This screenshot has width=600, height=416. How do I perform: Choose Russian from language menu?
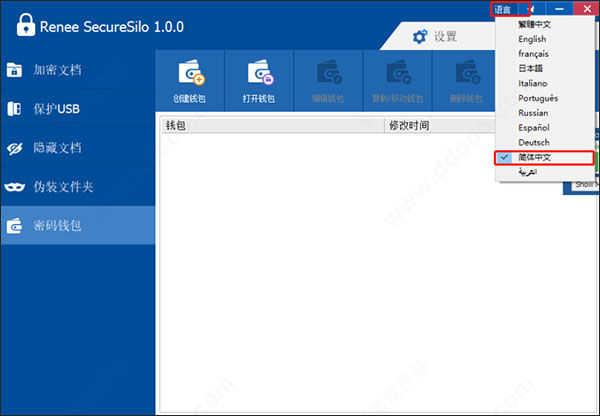point(545,113)
